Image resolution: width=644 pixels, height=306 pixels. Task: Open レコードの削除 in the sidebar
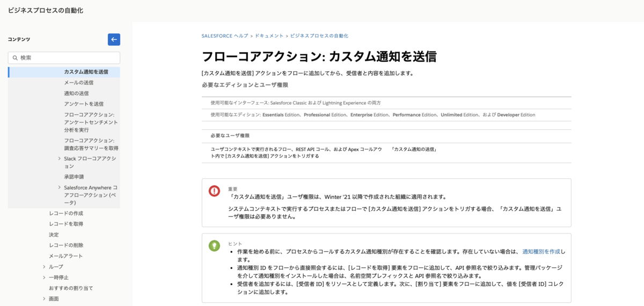pos(66,245)
